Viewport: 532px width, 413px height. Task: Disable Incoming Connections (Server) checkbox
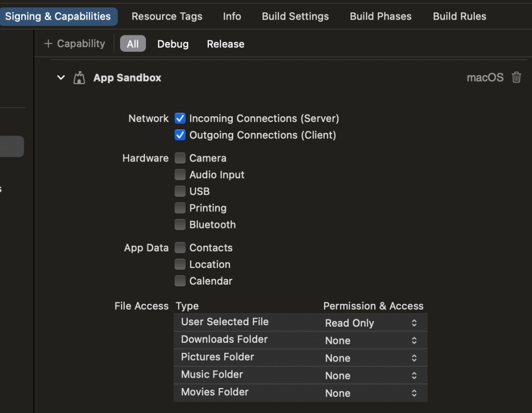pyautogui.click(x=180, y=118)
